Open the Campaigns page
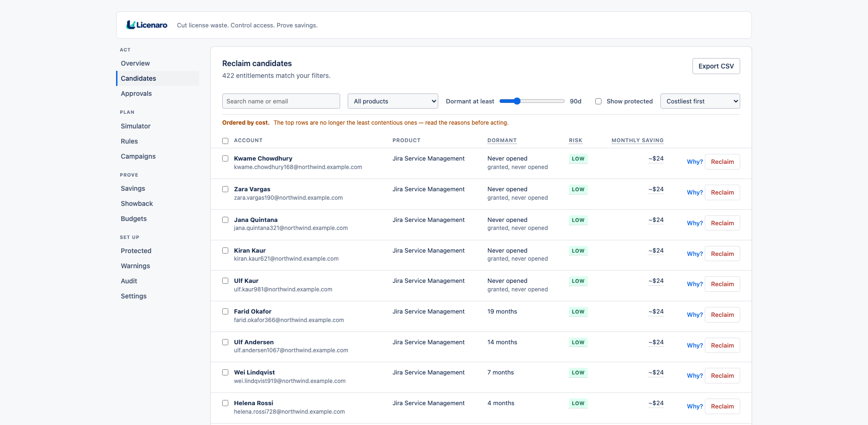This screenshot has width=868, height=425. pyautogui.click(x=158, y=156)
